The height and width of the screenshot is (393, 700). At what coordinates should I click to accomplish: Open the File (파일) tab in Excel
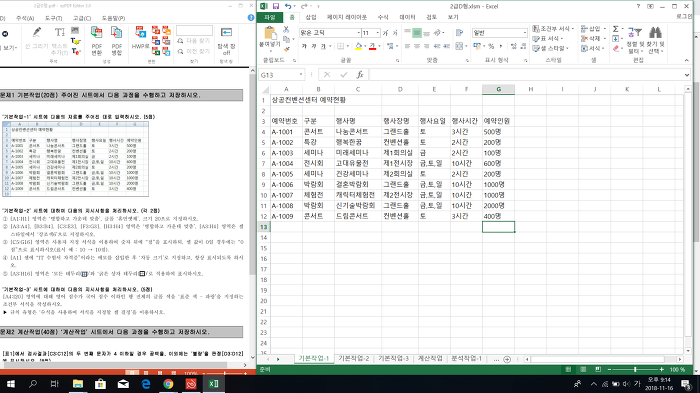[x=270, y=17]
